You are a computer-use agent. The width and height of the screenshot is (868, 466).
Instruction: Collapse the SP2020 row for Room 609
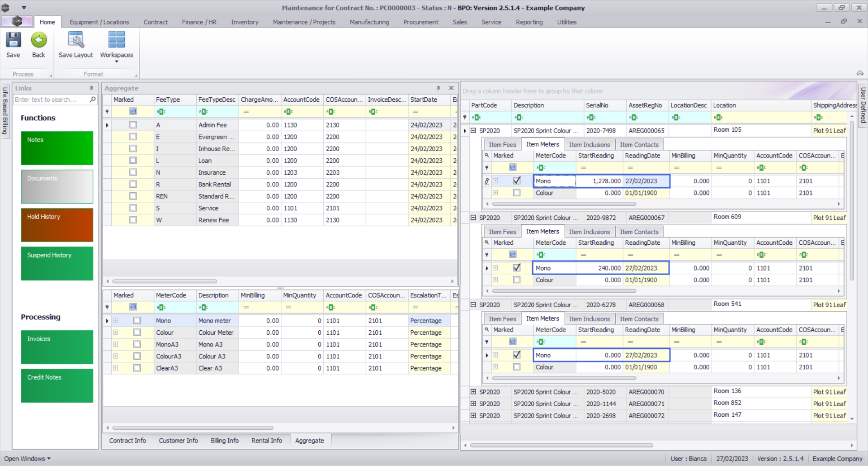(473, 218)
